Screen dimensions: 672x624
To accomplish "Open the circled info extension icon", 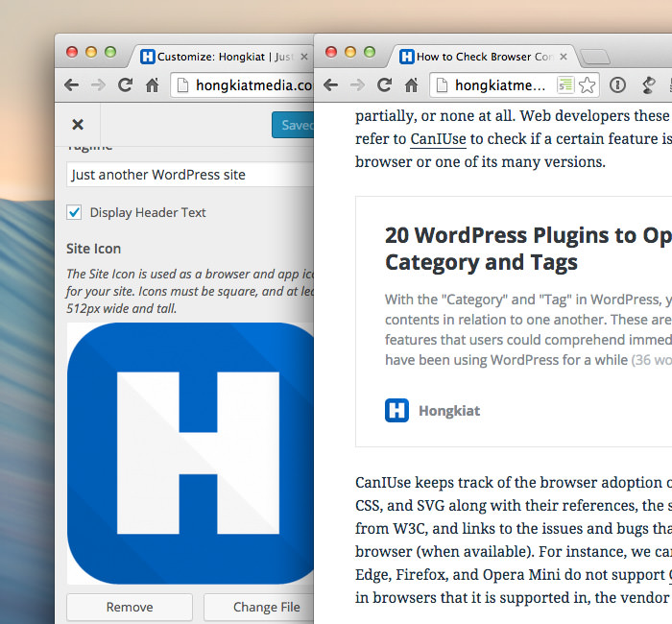I will 617,84.
